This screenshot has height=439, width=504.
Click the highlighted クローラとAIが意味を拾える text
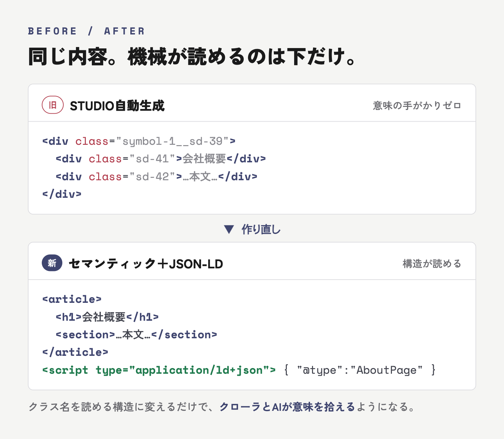[287, 407]
